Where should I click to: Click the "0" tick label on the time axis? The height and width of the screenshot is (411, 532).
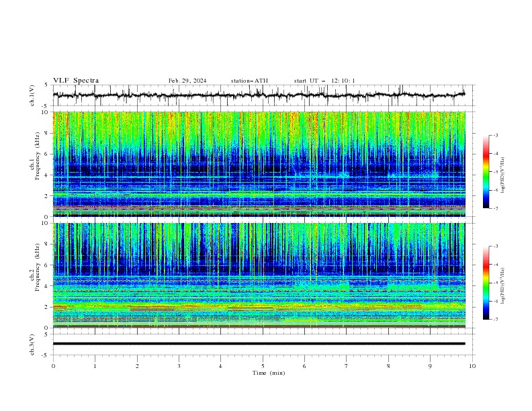pyautogui.click(x=53, y=366)
